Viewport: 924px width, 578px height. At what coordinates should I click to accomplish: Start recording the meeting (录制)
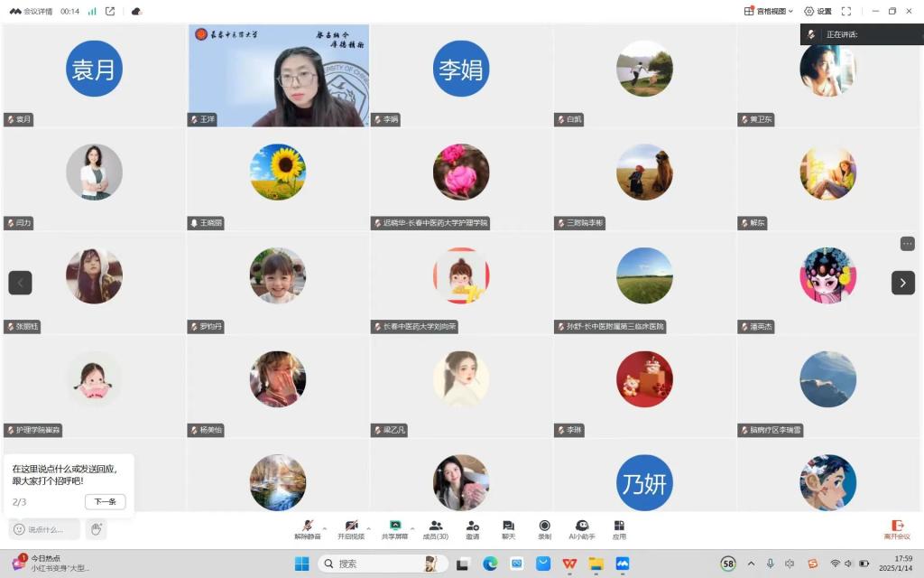coord(544,527)
